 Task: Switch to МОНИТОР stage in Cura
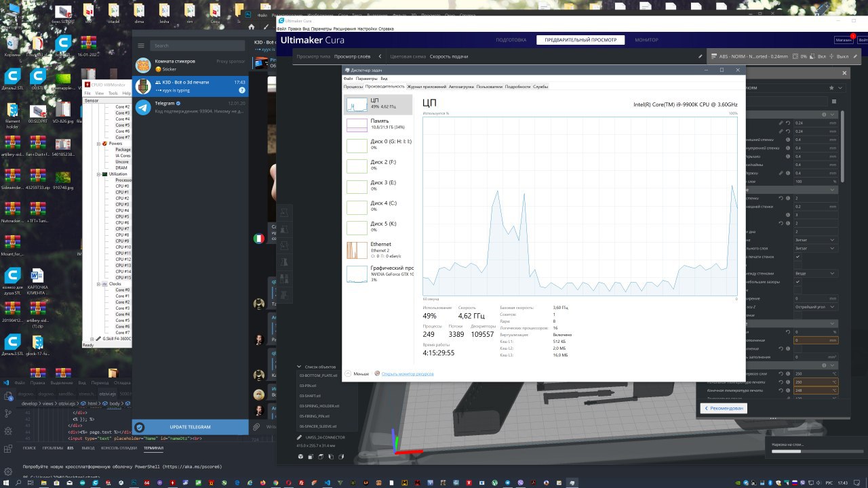646,40
